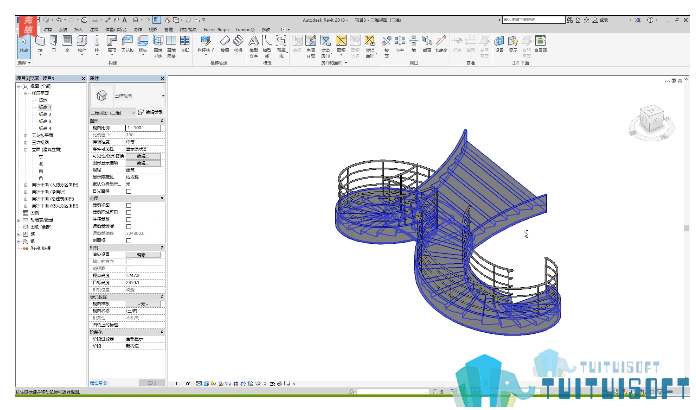The width and height of the screenshot is (696, 410).
Task: Toggle the Sun Path (日光路径) checkbox
Action: click(129, 192)
